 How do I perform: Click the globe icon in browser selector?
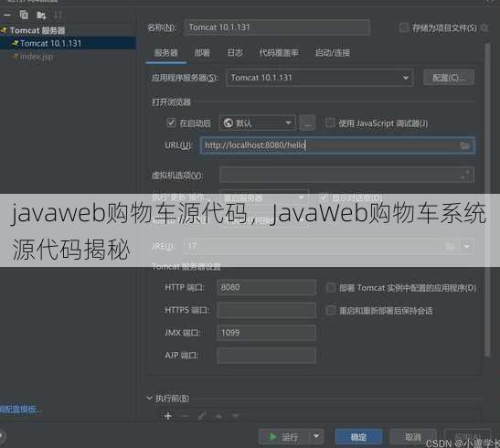click(229, 123)
